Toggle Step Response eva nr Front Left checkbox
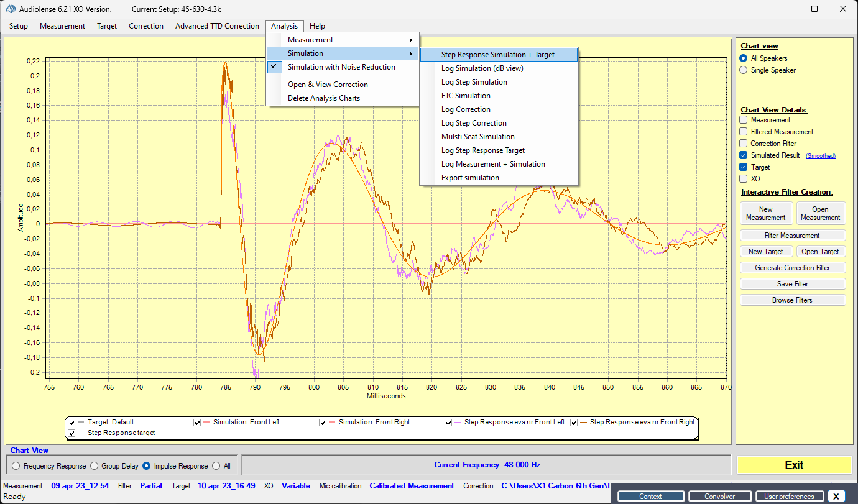 [x=449, y=423]
